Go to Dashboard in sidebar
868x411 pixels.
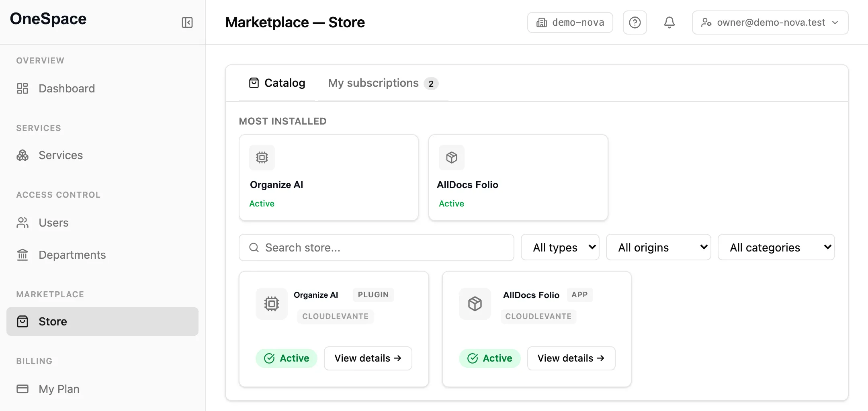tap(102, 88)
